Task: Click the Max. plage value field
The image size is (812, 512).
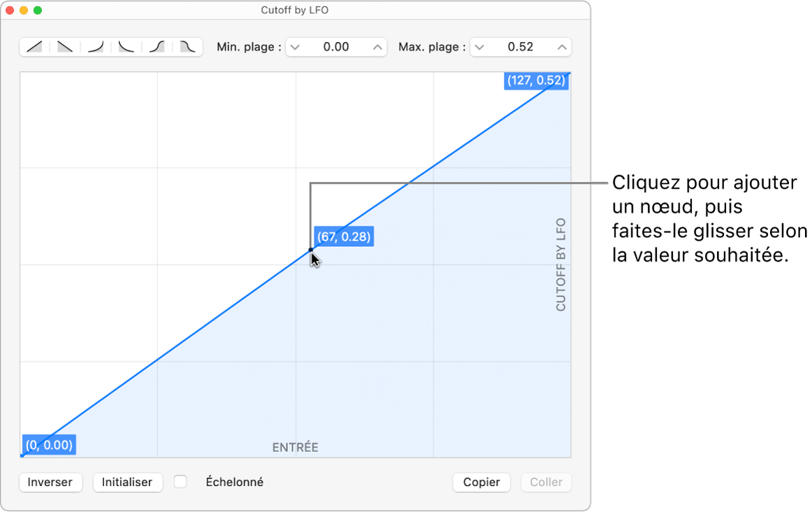Action: (x=521, y=46)
